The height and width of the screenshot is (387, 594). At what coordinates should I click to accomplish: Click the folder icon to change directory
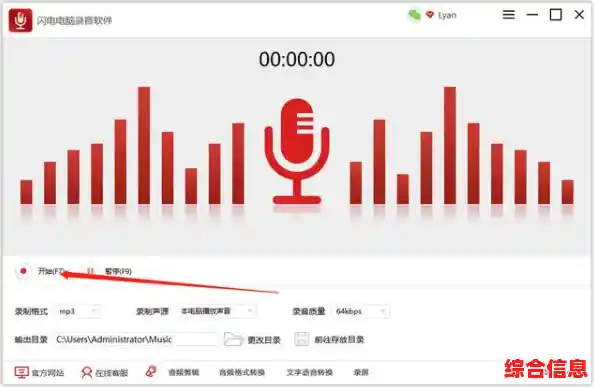pyautogui.click(x=233, y=339)
